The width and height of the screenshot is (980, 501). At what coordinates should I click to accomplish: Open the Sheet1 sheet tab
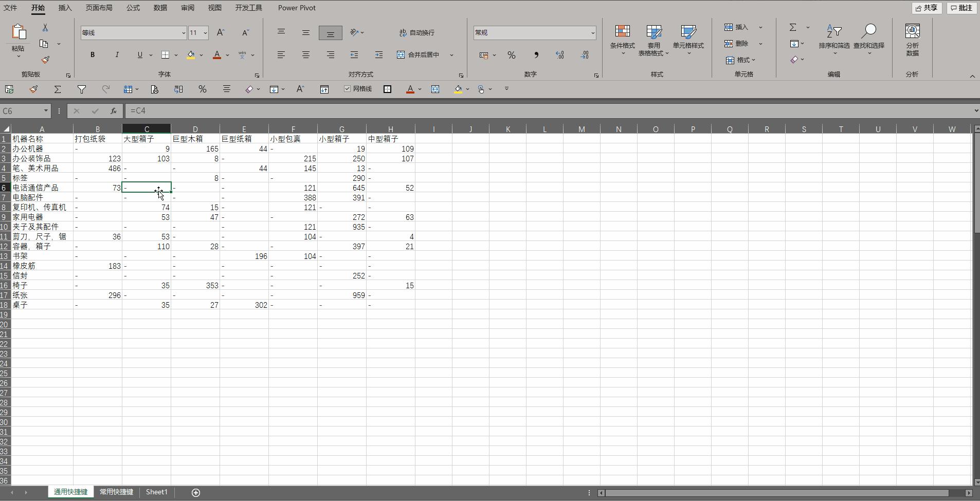157,492
